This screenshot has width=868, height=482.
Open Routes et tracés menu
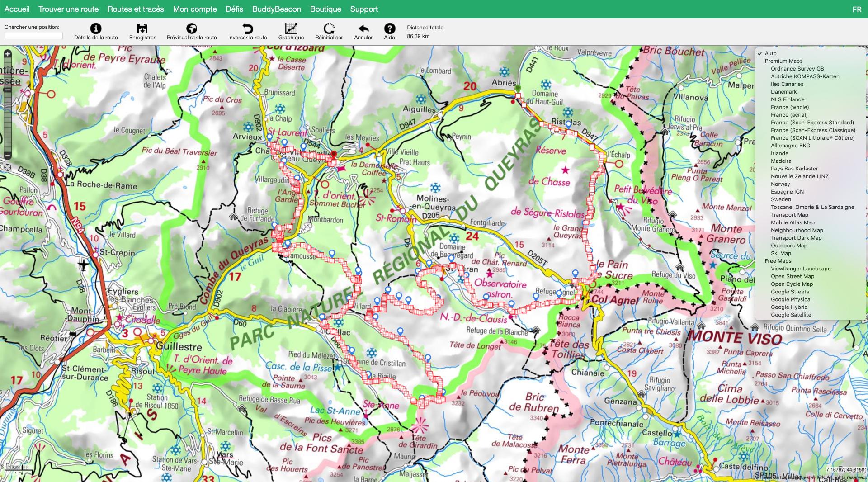[x=136, y=9]
